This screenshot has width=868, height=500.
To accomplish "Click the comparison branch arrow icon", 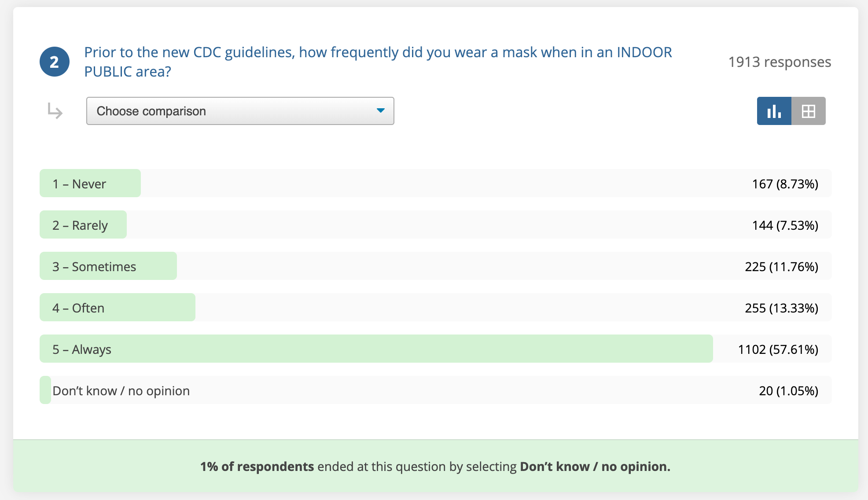I will (55, 111).
